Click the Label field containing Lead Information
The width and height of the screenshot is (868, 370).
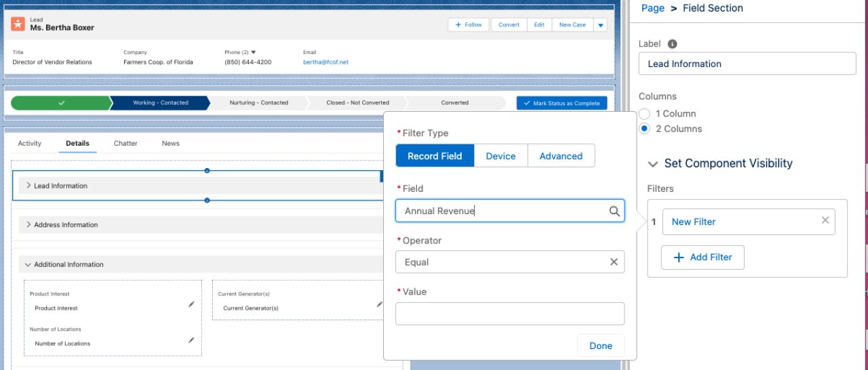coord(747,64)
